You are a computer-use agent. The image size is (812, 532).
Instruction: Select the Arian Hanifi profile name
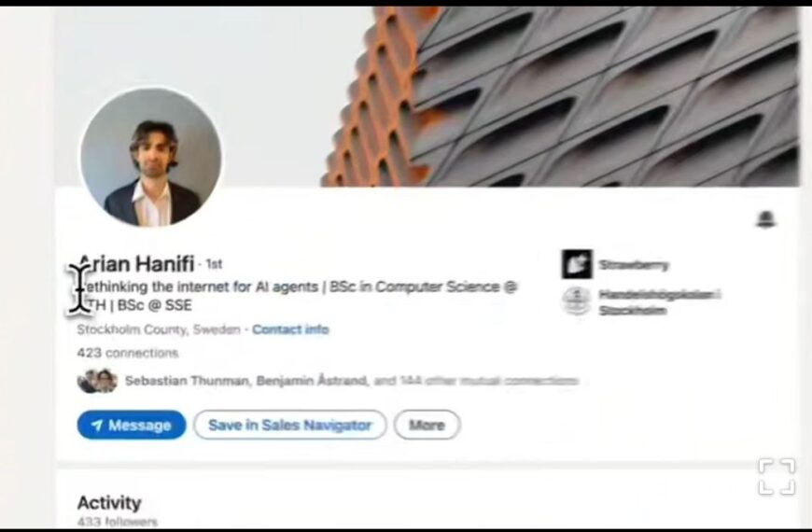pyautogui.click(x=136, y=264)
